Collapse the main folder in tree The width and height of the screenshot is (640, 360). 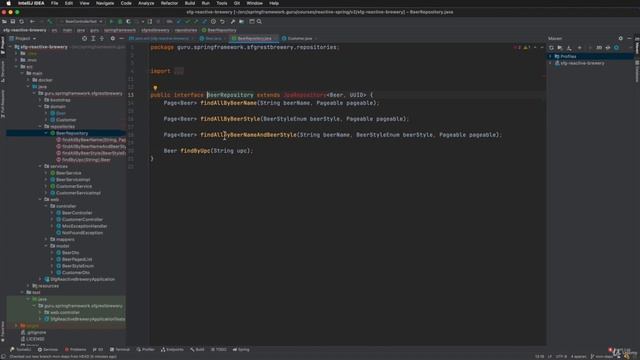pyautogui.click(x=22, y=73)
